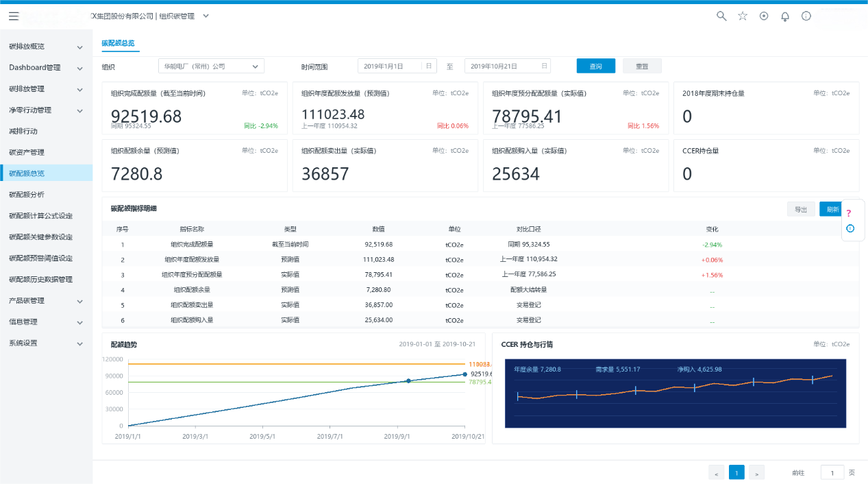Click the start date field 2019年1月1日

click(x=397, y=66)
